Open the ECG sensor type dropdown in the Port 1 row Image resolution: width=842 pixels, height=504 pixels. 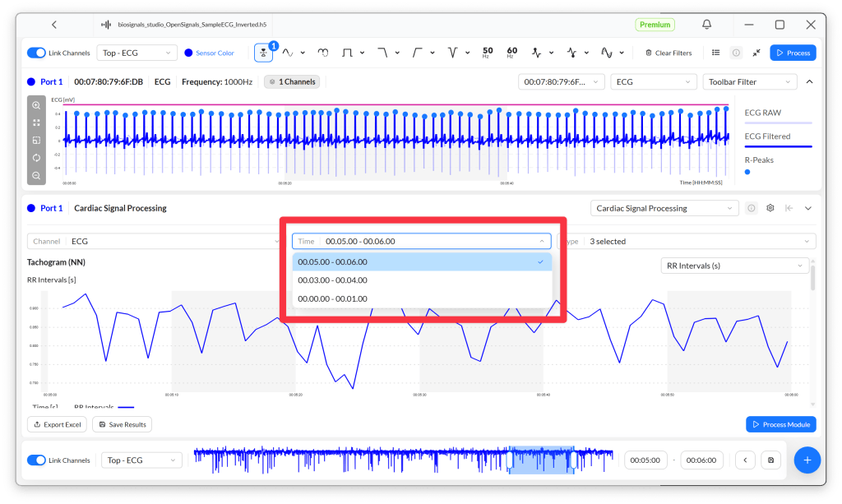tap(654, 81)
